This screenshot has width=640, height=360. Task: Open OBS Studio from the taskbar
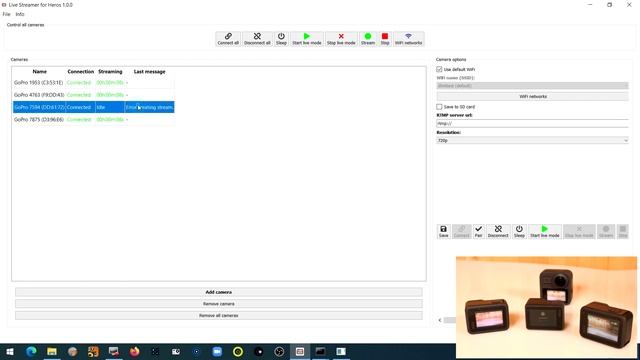(279, 351)
